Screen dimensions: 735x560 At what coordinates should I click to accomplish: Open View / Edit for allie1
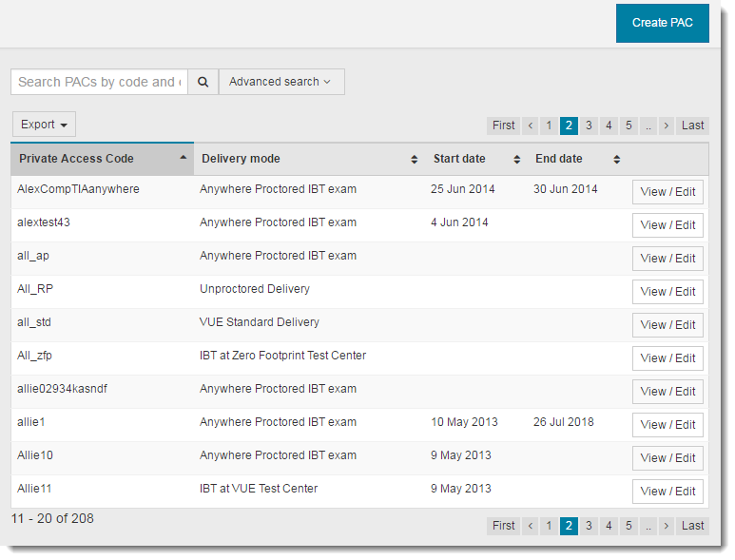pos(667,425)
